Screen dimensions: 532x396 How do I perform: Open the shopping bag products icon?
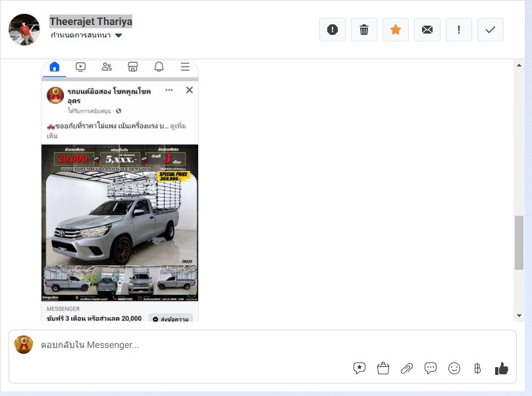tap(383, 368)
